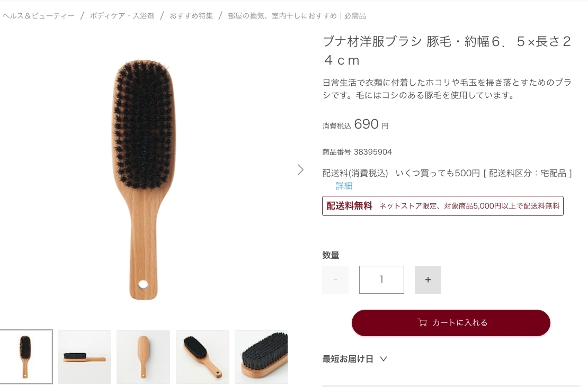This screenshot has width=588, height=387.
Task: Click the main brush product image
Action: point(144,179)
